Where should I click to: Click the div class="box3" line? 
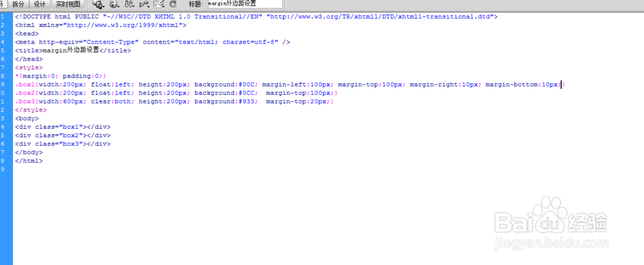63,144
